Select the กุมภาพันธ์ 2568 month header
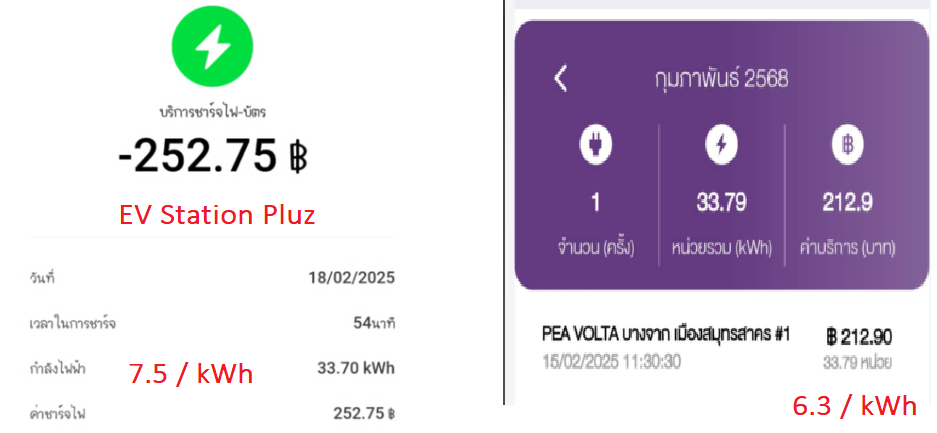The height and width of the screenshot is (433, 937). click(x=721, y=79)
